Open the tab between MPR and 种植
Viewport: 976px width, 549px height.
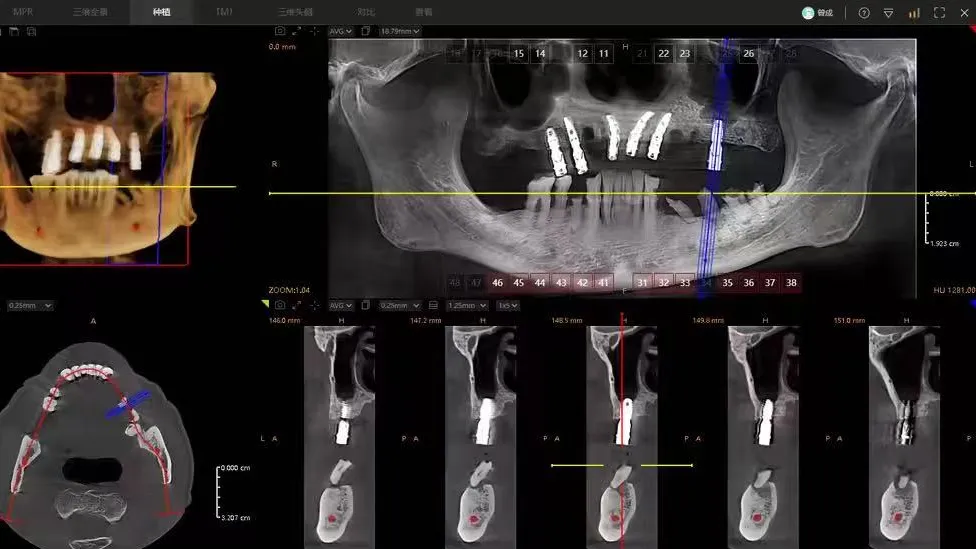(90, 12)
